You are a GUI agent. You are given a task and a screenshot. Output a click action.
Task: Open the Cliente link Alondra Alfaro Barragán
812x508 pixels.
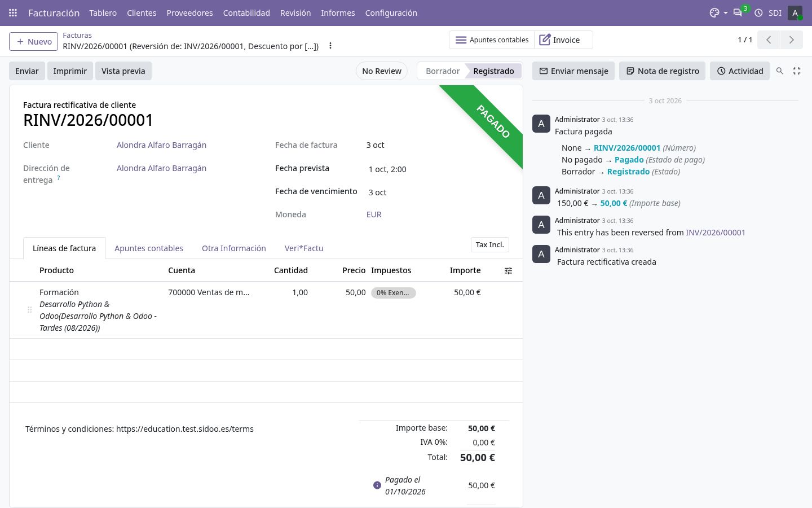(161, 145)
